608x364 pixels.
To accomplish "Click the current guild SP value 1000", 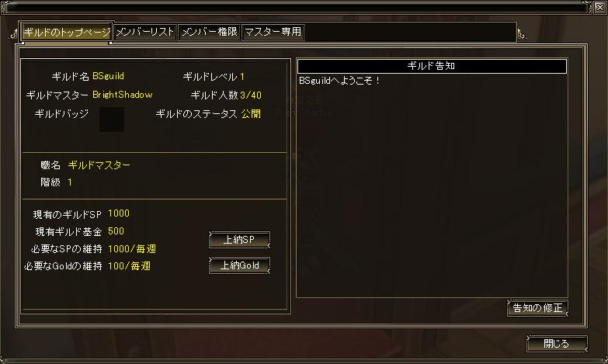I will (x=119, y=213).
